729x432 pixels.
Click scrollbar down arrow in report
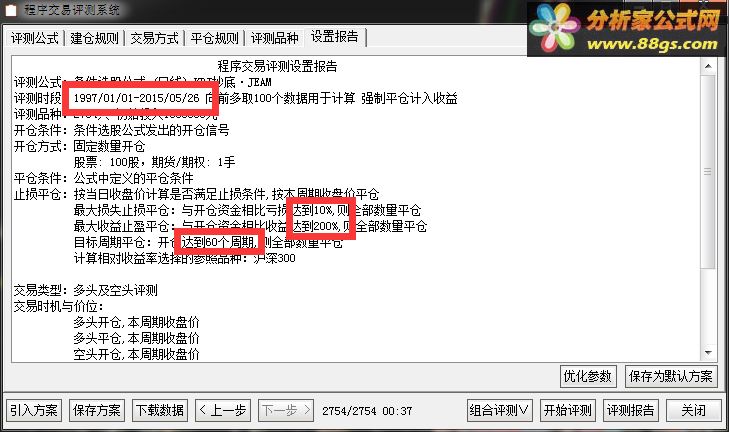[708, 353]
